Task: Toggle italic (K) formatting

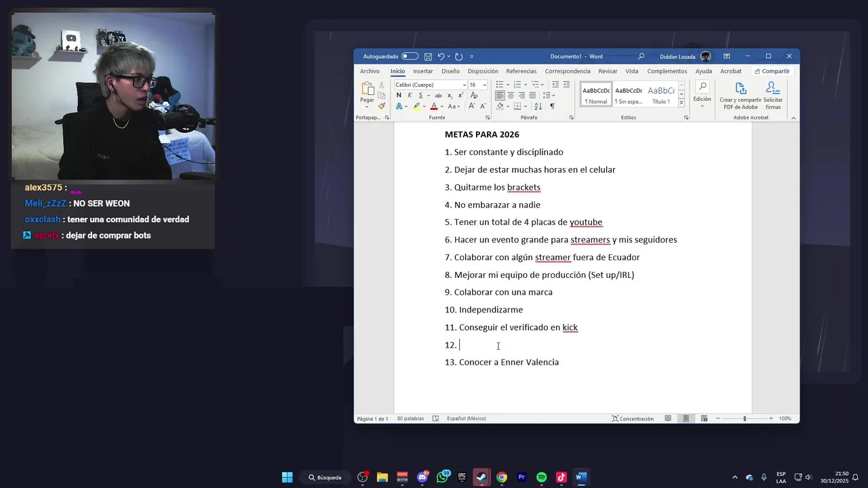Action: [410, 96]
